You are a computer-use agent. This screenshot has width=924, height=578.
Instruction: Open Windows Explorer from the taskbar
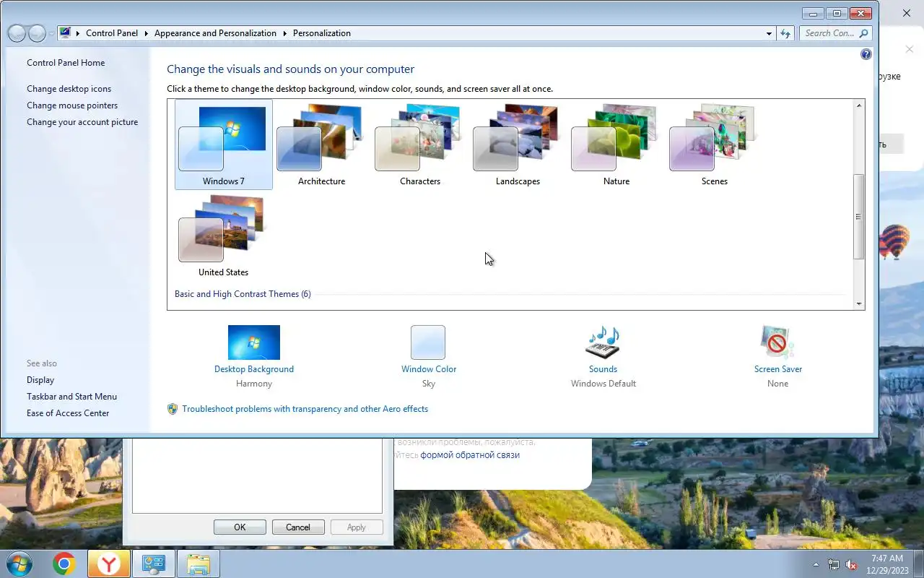[x=199, y=564]
